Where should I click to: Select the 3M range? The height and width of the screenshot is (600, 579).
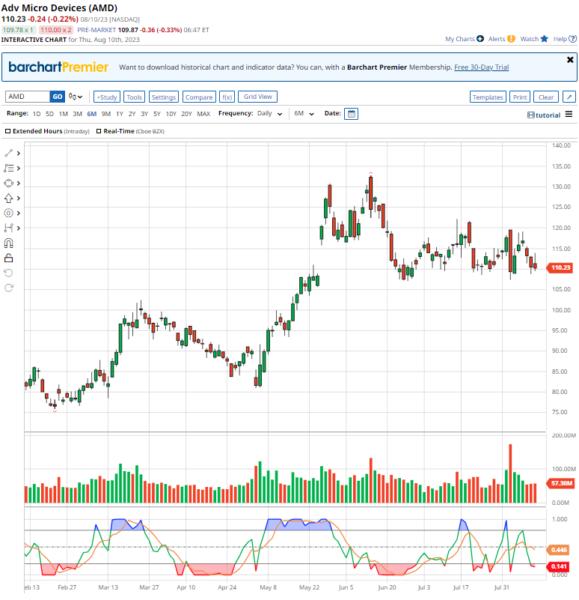78,114
